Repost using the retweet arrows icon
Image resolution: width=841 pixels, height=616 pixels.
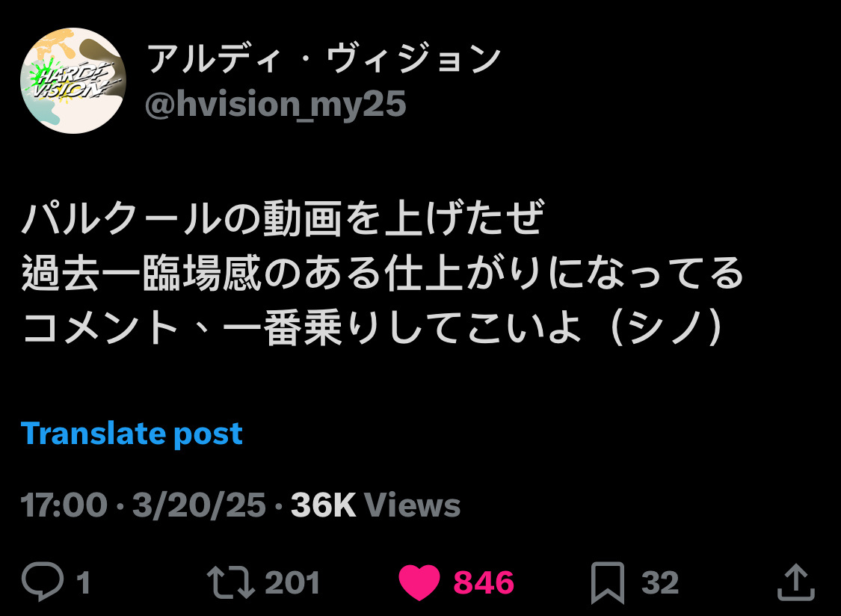[231, 582]
